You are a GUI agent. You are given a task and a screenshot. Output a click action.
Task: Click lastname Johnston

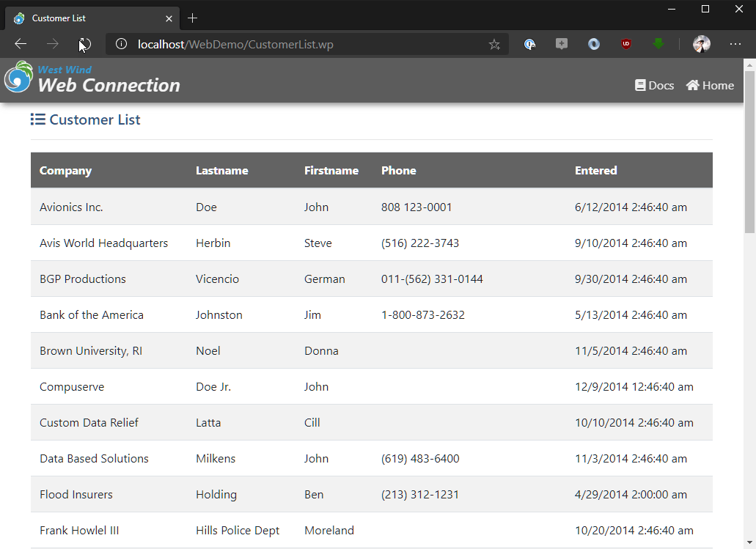click(x=219, y=314)
